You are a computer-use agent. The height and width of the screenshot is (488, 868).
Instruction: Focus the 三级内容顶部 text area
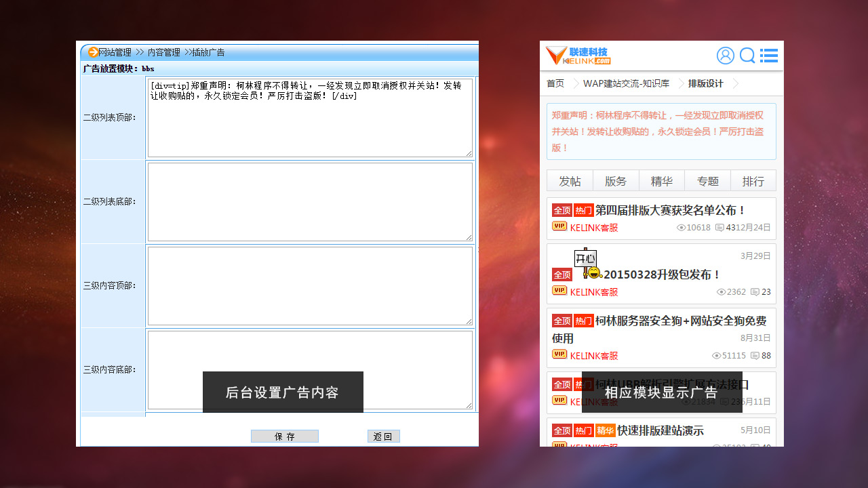coord(309,285)
